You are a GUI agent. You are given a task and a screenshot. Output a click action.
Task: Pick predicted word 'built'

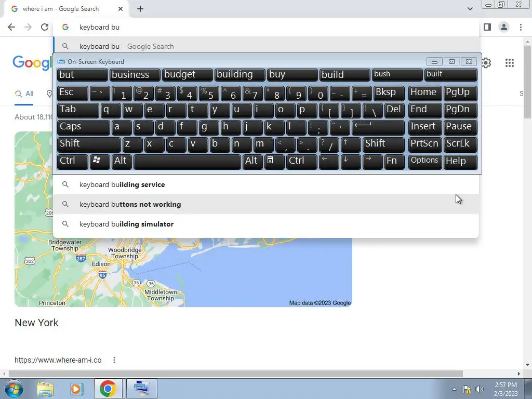pos(451,75)
